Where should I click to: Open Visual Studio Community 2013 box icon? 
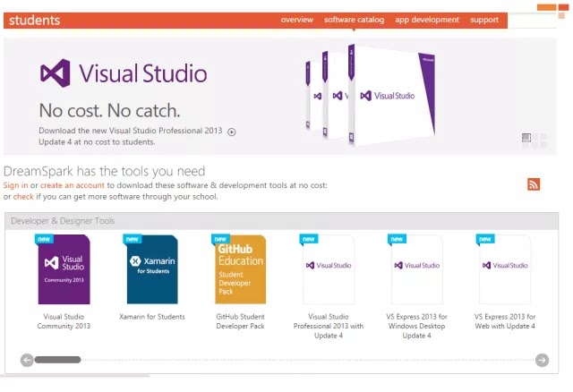(x=64, y=269)
